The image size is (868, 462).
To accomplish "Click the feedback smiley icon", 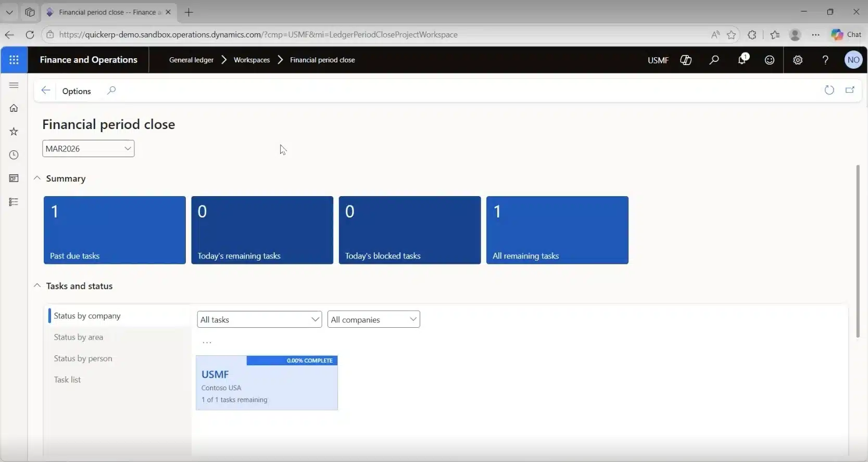I will (770, 60).
